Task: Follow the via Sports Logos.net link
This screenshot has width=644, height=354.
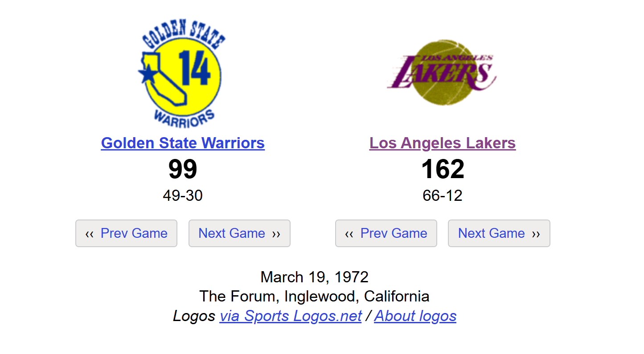Action: tap(290, 316)
